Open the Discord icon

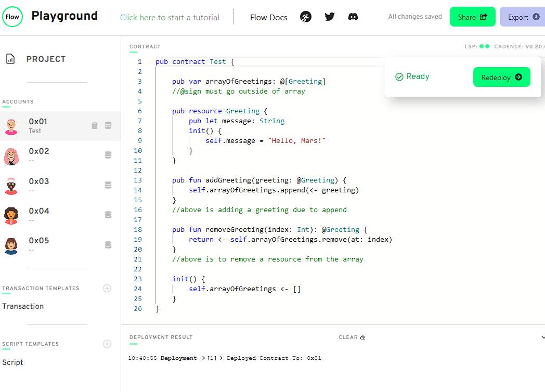[353, 17]
